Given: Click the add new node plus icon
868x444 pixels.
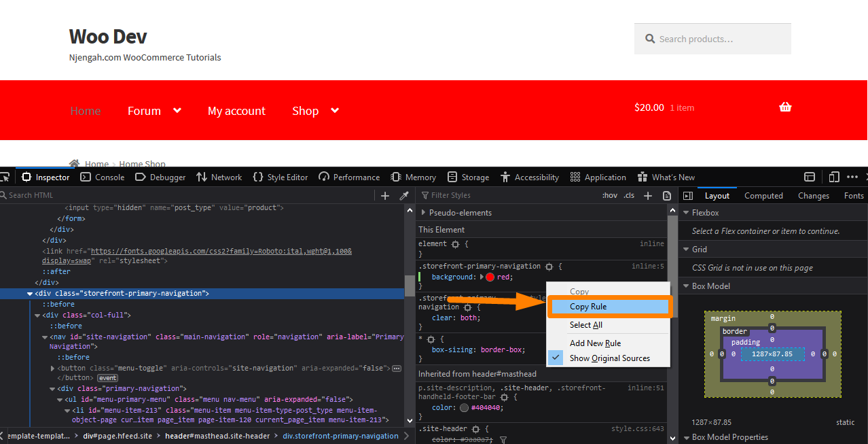Looking at the screenshot, I should [385, 196].
